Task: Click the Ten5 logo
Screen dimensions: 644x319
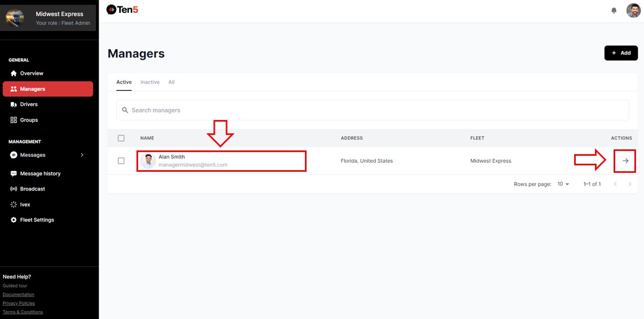Action: pos(122,9)
